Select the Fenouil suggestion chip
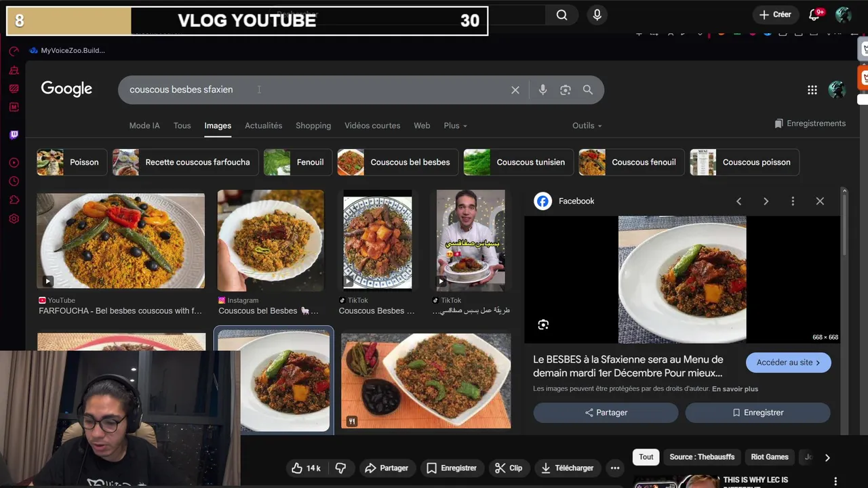 (x=298, y=162)
